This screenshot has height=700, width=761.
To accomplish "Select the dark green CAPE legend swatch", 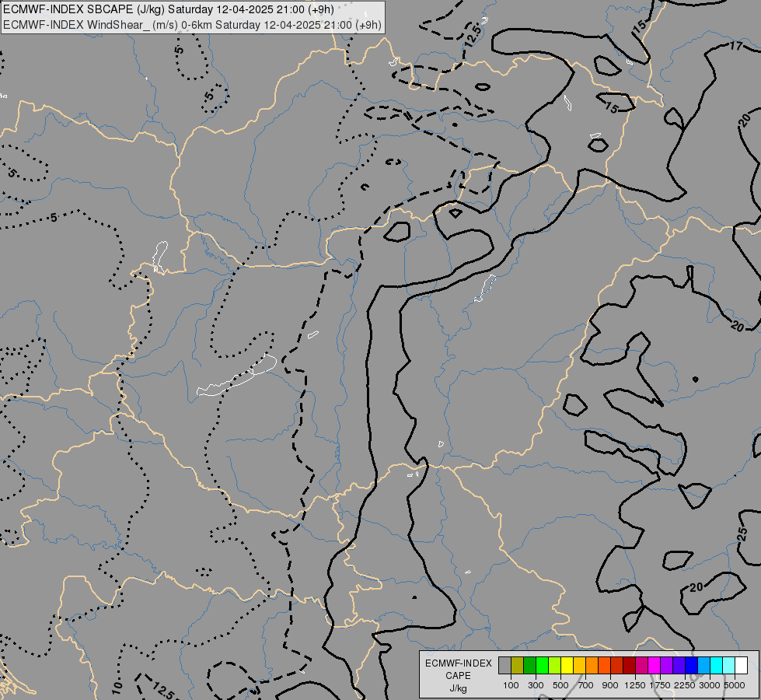I will click(529, 666).
